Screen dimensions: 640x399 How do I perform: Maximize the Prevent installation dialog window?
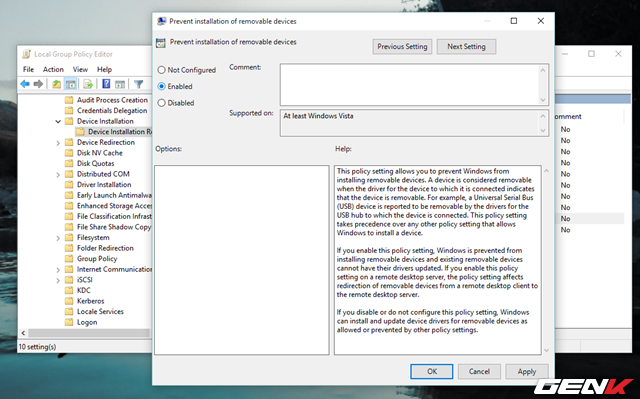pyautogui.click(x=514, y=21)
